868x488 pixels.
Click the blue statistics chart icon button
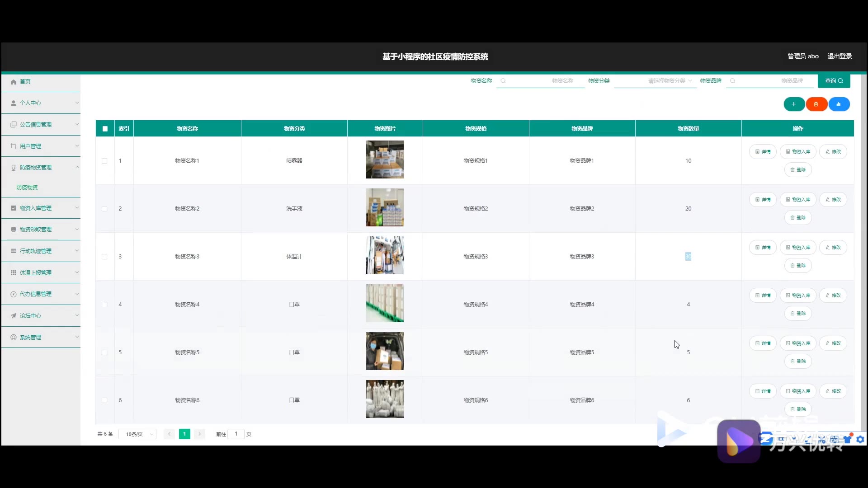(839, 104)
